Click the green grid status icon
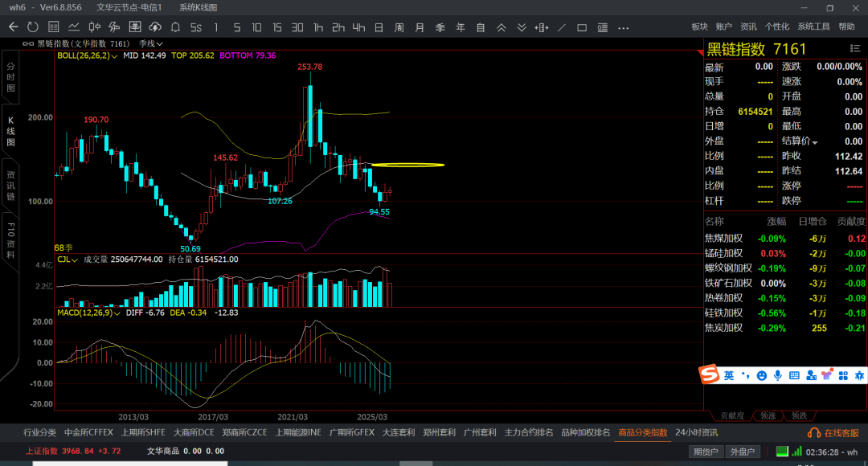 782,451
